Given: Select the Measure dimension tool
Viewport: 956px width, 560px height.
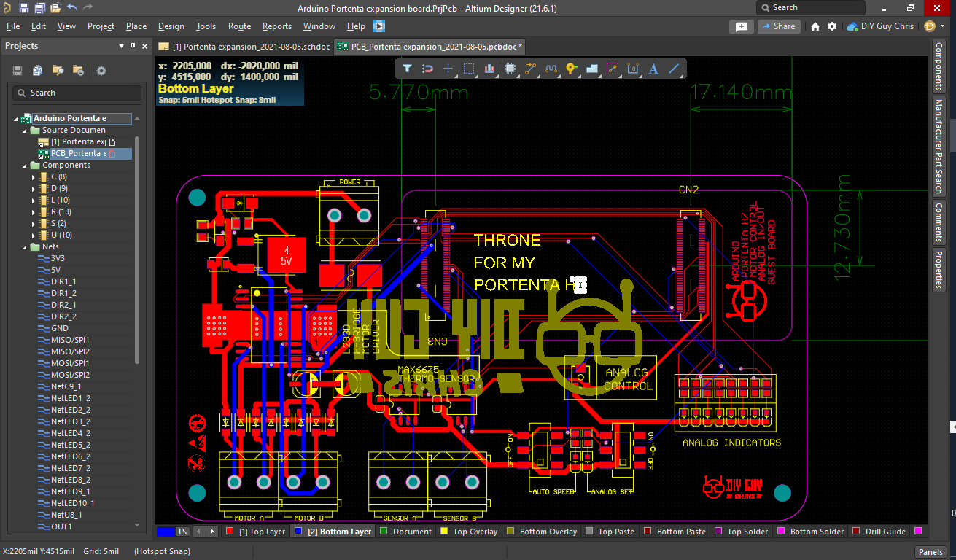Looking at the screenshot, I should pyautogui.click(x=631, y=69).
